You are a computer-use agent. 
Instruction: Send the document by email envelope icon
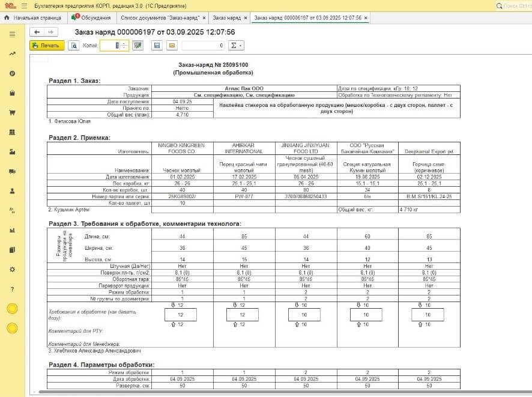[172, 46]
